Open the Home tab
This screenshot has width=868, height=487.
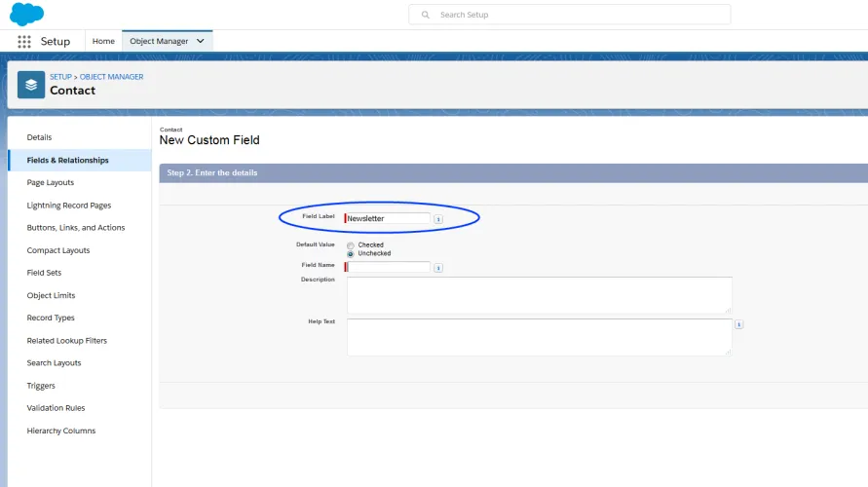(103, 41)
